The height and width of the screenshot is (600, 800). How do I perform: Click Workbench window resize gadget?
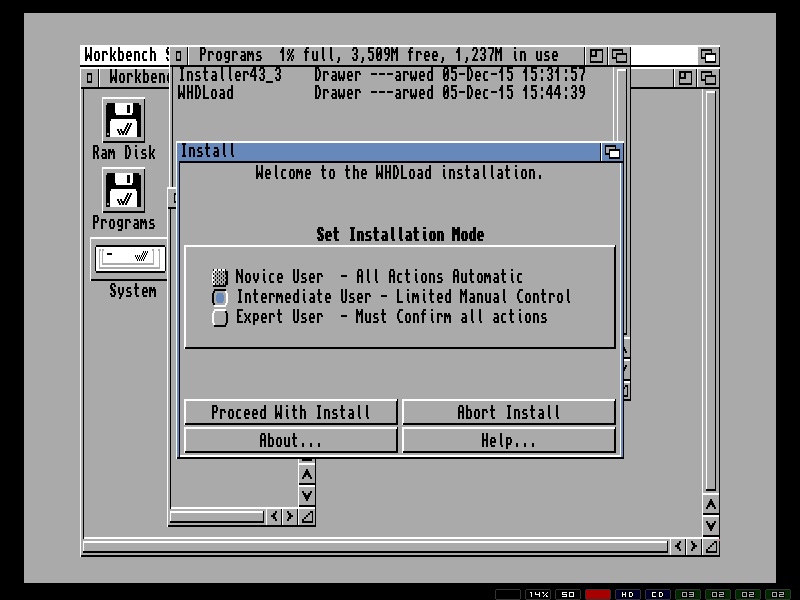[711, 546]
